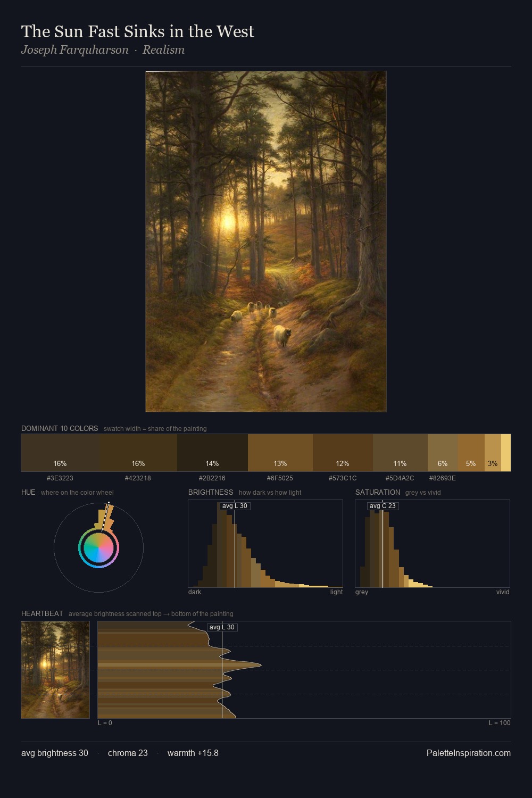Click the hex code #6F5025 text

click(280, 478)
